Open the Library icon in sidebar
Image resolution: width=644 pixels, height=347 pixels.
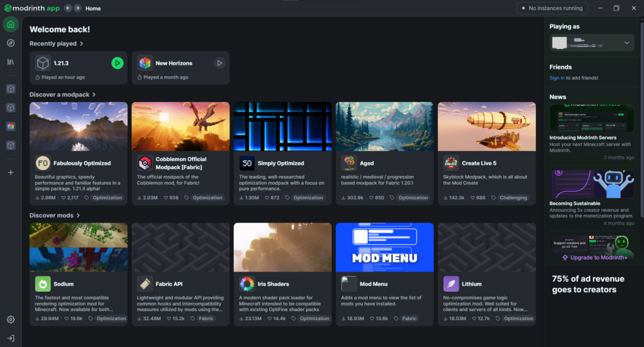(11, 62)
